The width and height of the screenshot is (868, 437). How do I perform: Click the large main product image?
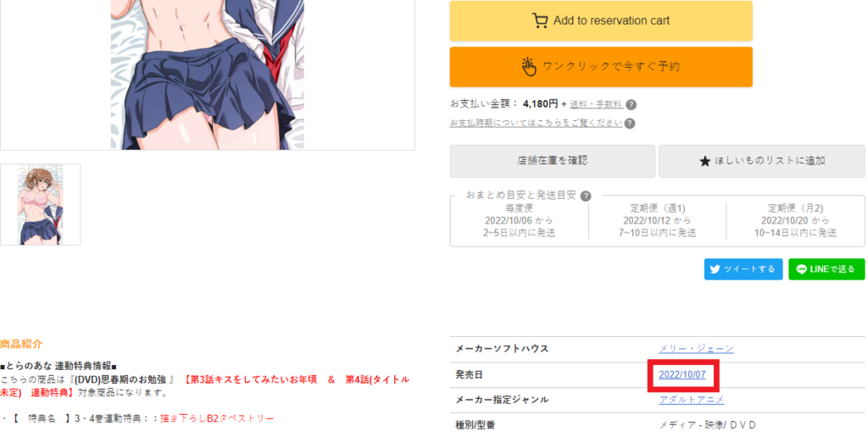[x=208, y=75]
